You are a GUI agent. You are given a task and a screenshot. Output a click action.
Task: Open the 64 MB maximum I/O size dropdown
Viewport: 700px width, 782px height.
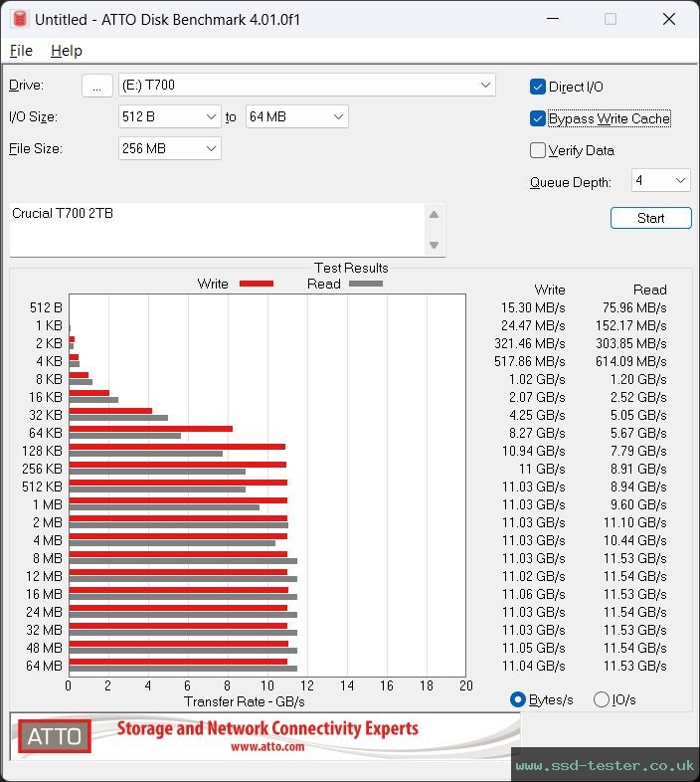tap(296, 116)
